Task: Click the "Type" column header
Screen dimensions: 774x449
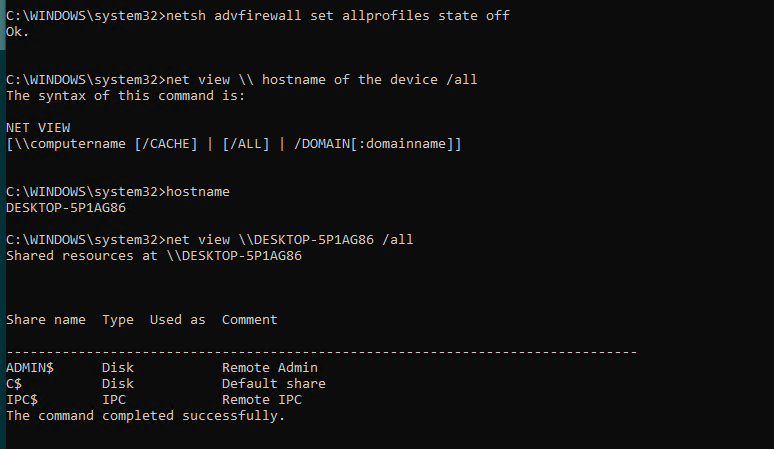Action: (x=118, y=320)
